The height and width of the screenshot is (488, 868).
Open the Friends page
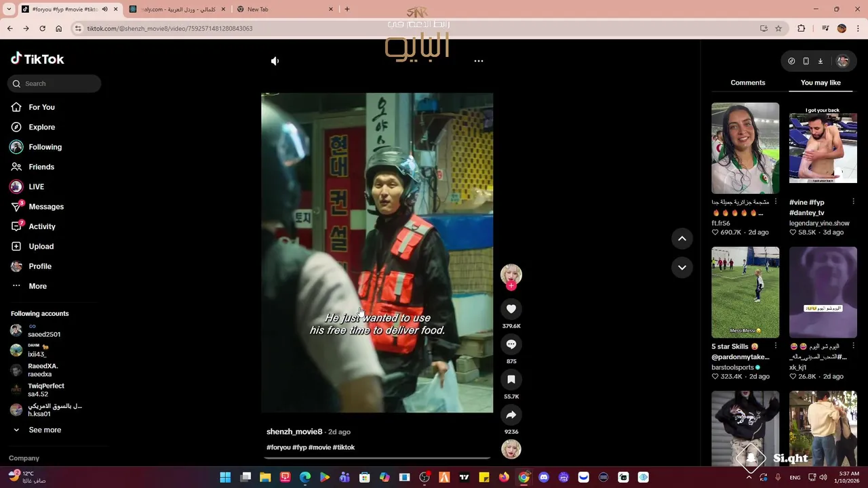click(x=41, y=167)
